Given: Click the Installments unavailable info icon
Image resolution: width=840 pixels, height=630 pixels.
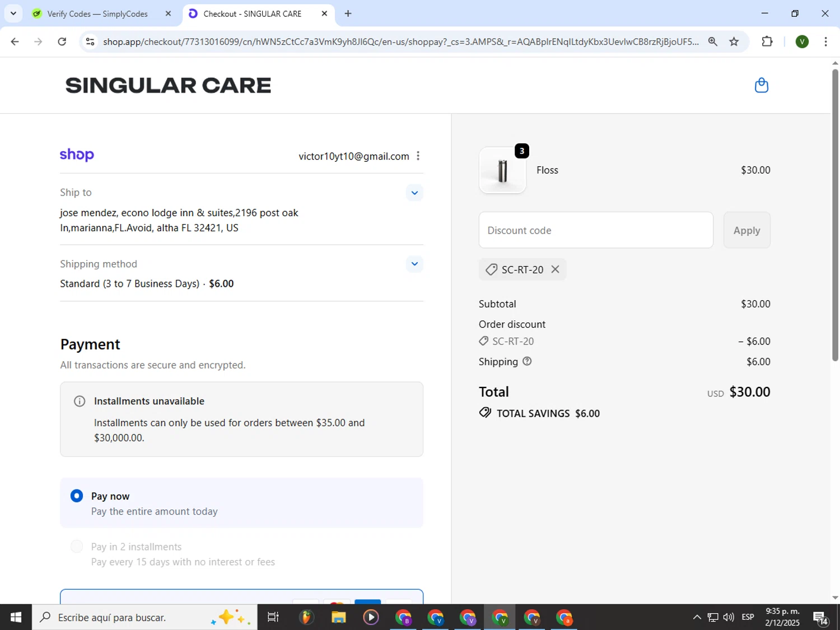Looking at the screenshot, I should click(x=80, y=401).
